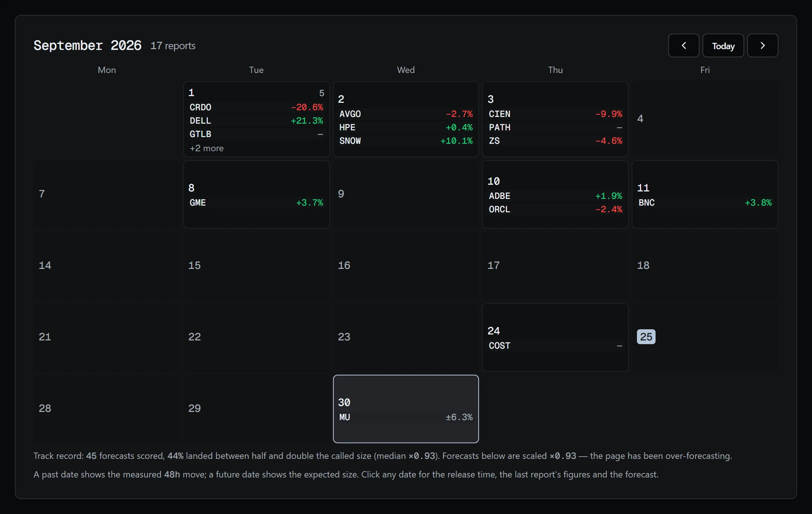
Task: Go to next month with right chevron
Action: (762, 45)
